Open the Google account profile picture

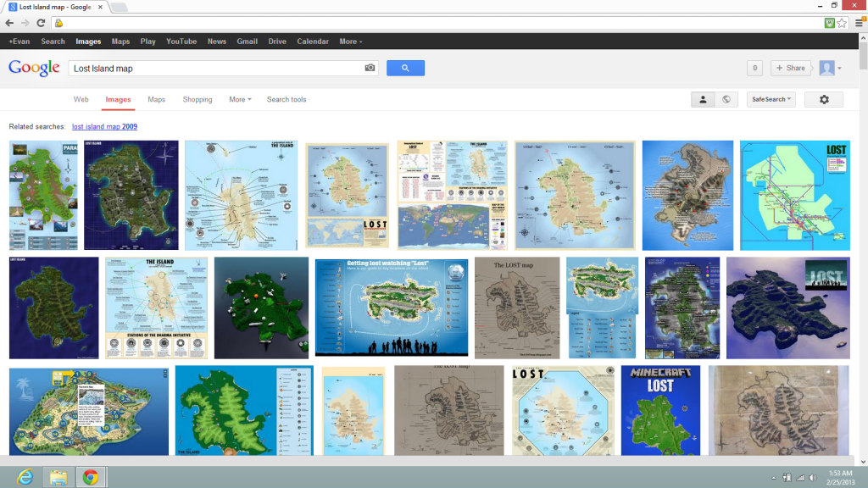point(827,68)
